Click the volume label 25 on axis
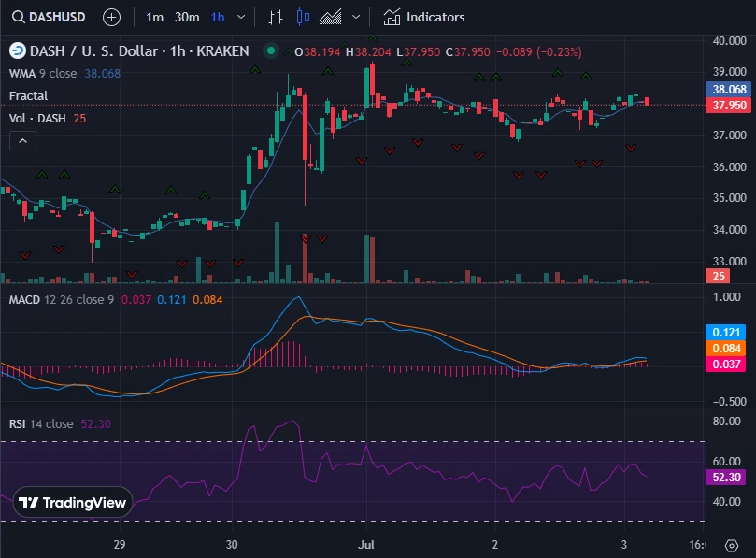Viewport: 756px width, 558px height. [x=719, y=276]
